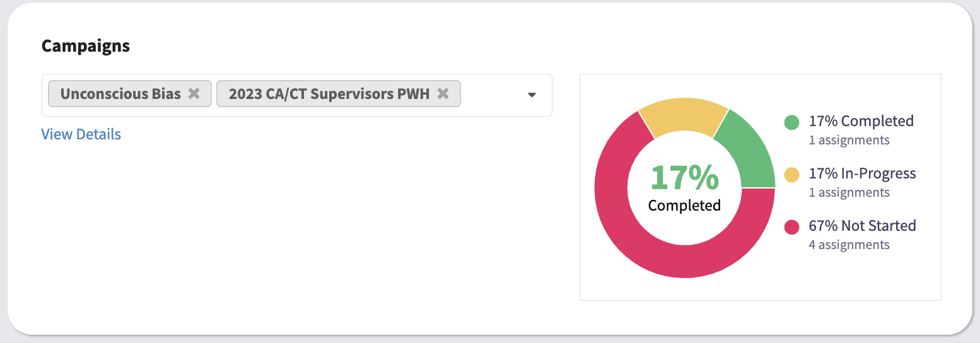
Task: Open the View Details link
Action: [x=81, y=134]
